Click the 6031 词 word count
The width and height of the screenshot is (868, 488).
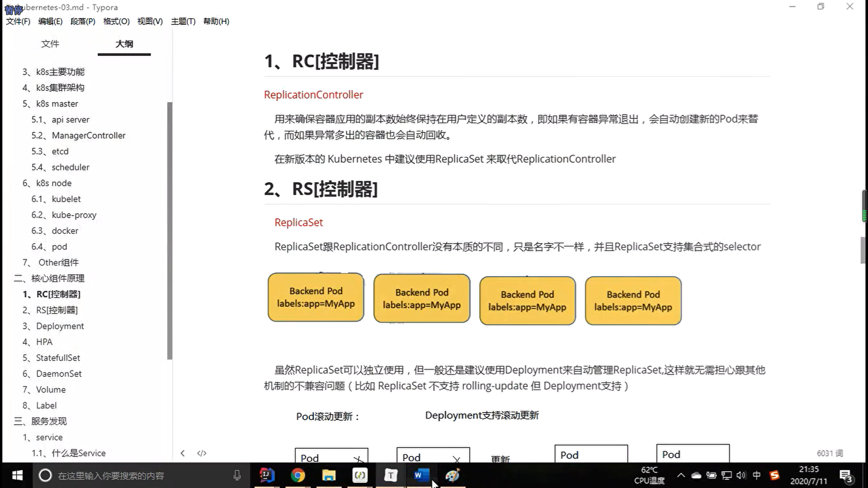coord(830,453)
